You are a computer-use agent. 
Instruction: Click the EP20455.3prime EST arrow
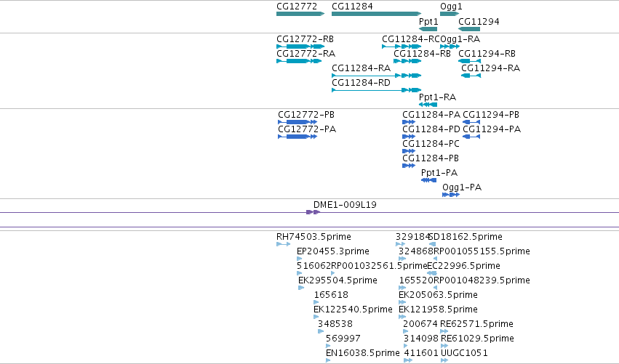pos(299,259)
